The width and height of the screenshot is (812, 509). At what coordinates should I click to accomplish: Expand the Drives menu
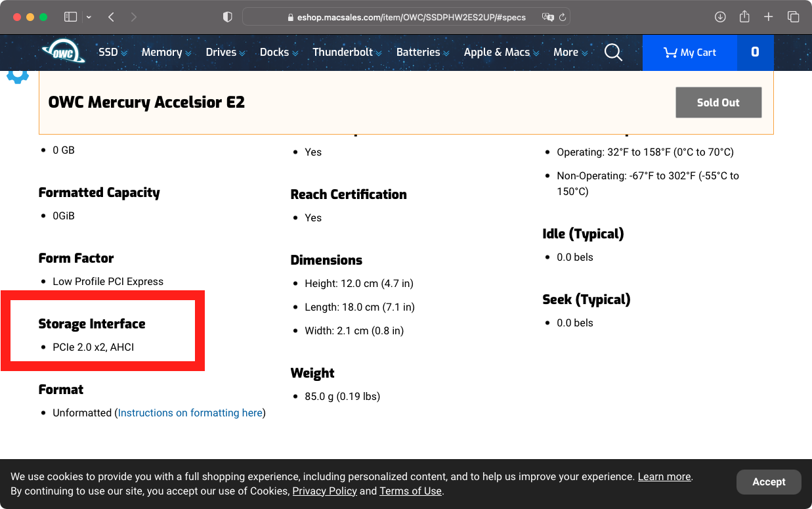click(226, 52)
